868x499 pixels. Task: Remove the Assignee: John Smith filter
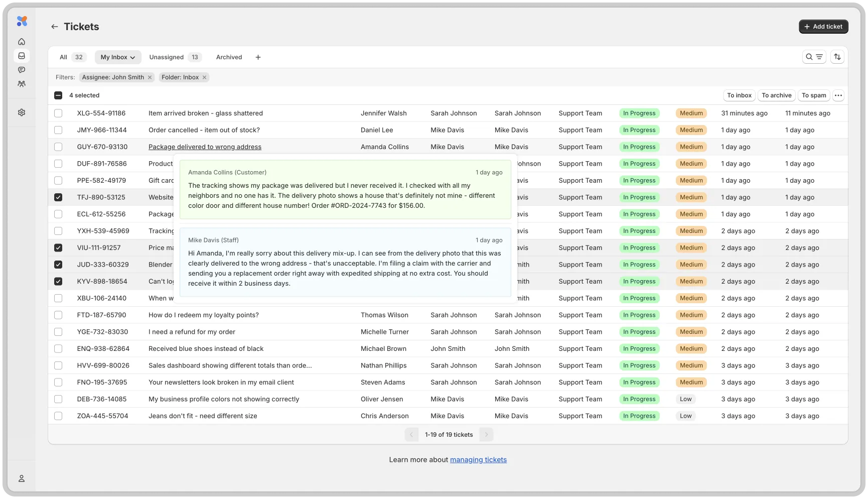(150, 77)
